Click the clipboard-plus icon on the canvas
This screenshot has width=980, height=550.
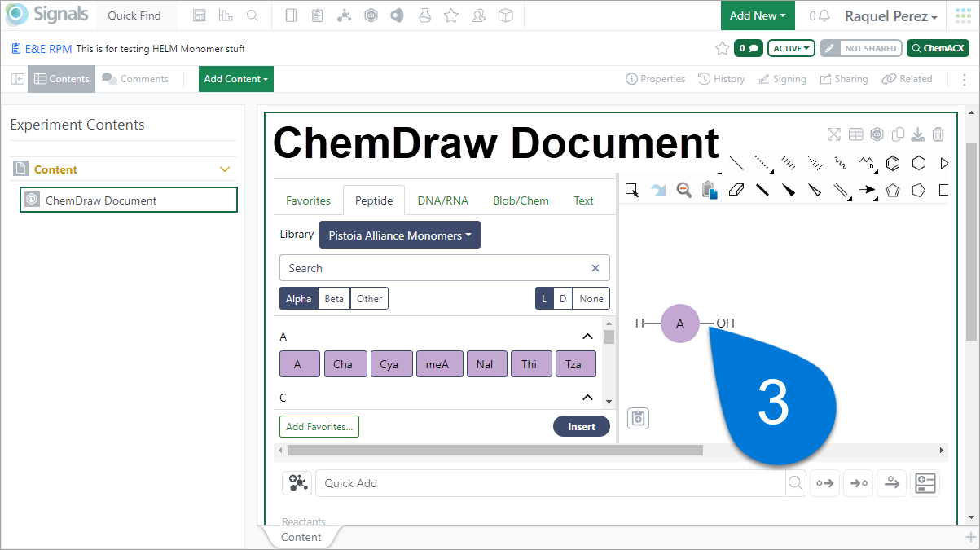[638, 418]
